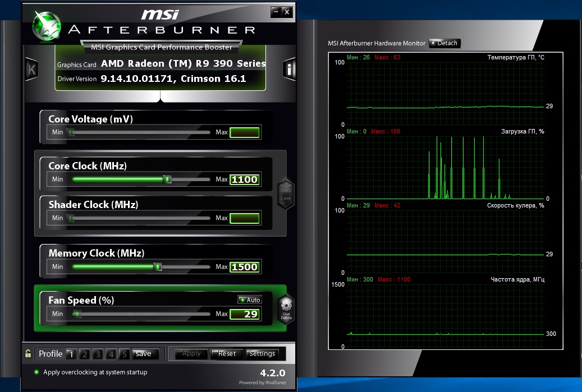The height and width of the screenshot is (392, 582).
Task: Close the Afterburner window
Action: [287, 12]
